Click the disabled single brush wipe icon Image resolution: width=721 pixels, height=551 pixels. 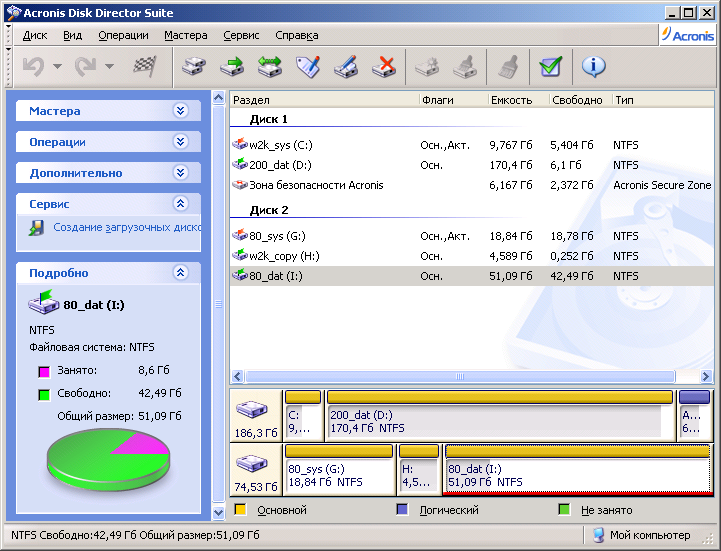(x=509, y=67)
